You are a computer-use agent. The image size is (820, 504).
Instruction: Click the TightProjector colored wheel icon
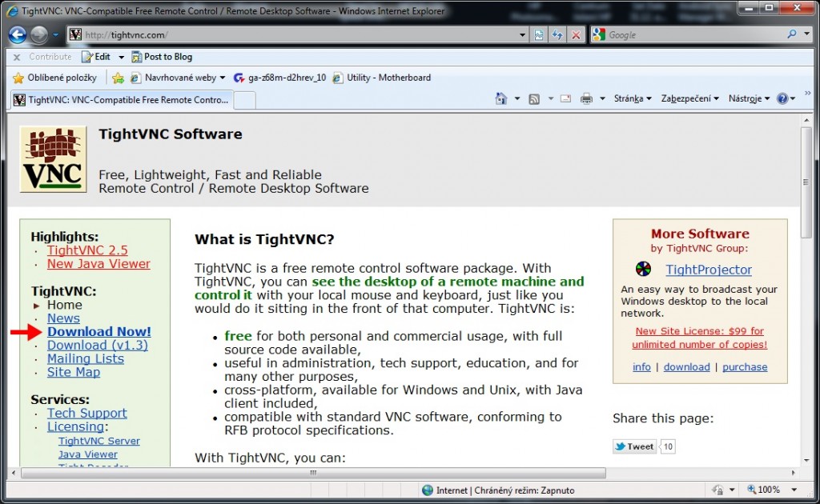[643, 269]
